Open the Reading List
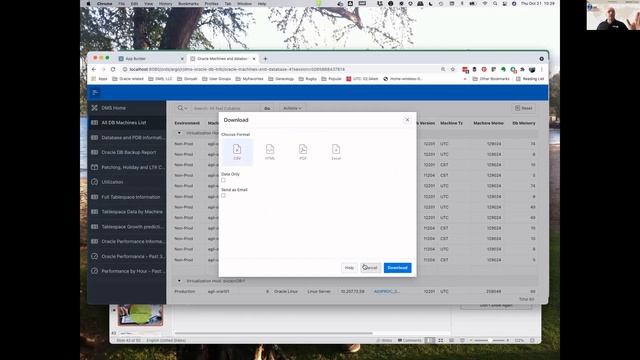Image resolution: width=640 pixels, height=360 pixels. coord(530,79)
